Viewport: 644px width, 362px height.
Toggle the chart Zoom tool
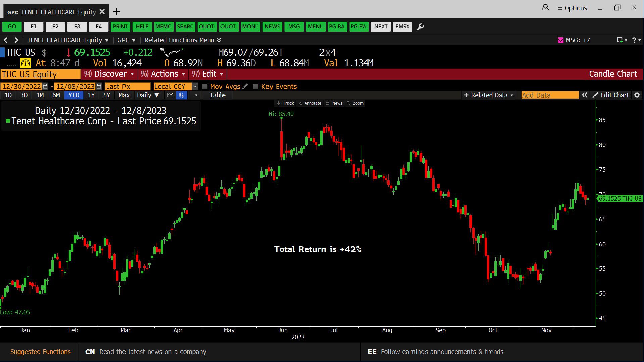(x=355, y=103)
